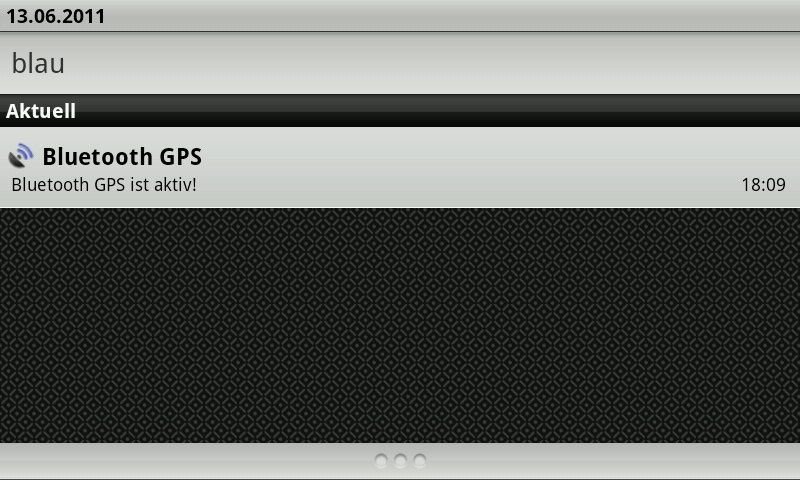Click the space between notification text and timestamp
This screenshot has height=480, width=800.
[x=468, y=185]
